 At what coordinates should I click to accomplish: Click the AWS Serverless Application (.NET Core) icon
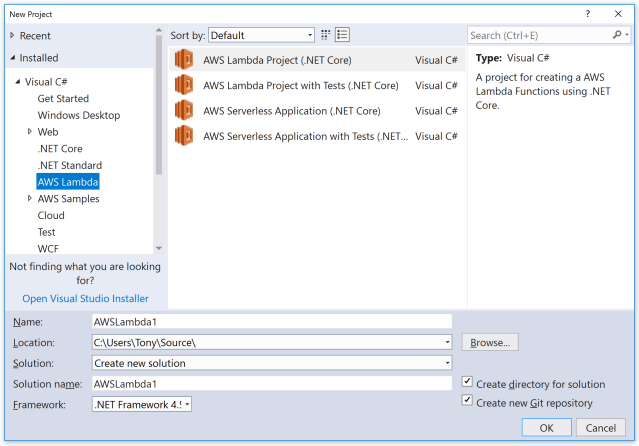[184, 110]
